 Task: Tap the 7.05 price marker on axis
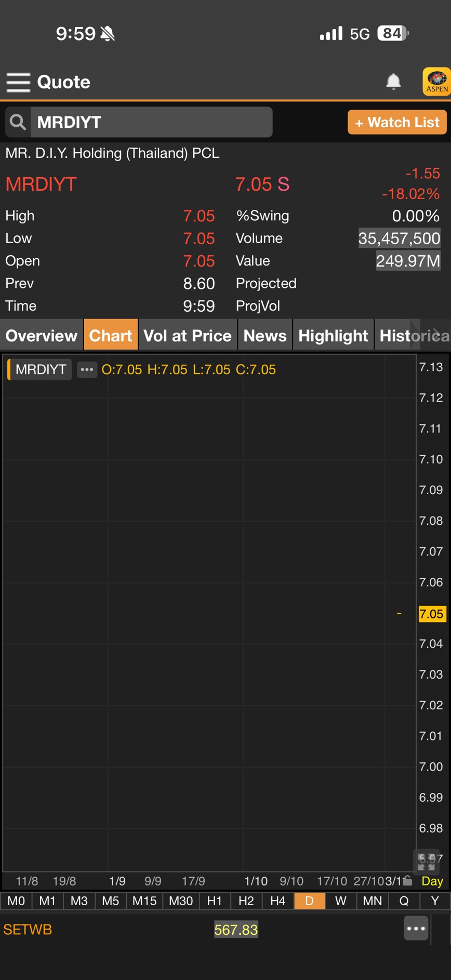[x=431, y=614]
